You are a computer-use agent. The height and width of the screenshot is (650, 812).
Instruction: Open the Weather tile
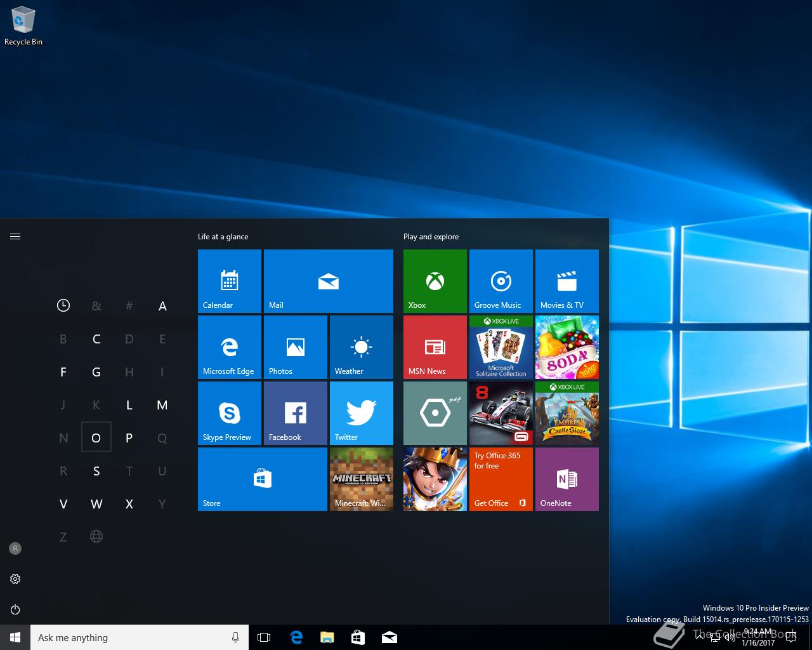[x=362, y=347]
